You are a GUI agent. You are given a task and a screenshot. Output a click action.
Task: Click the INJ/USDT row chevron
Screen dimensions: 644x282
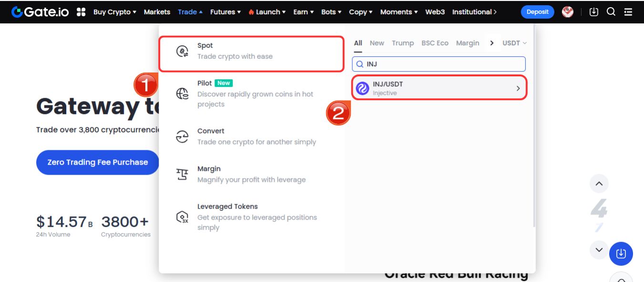[x=518, y=88]
